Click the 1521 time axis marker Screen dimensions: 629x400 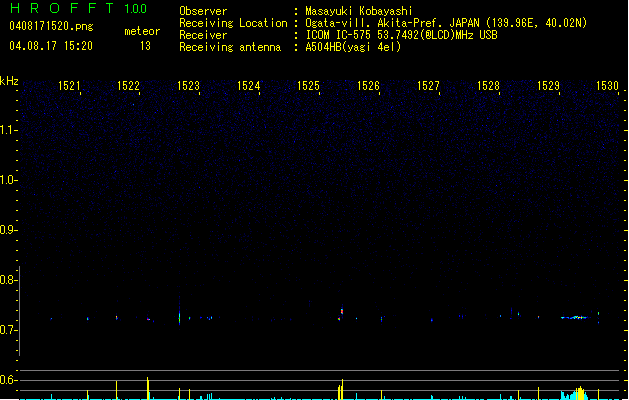[69, 86]
